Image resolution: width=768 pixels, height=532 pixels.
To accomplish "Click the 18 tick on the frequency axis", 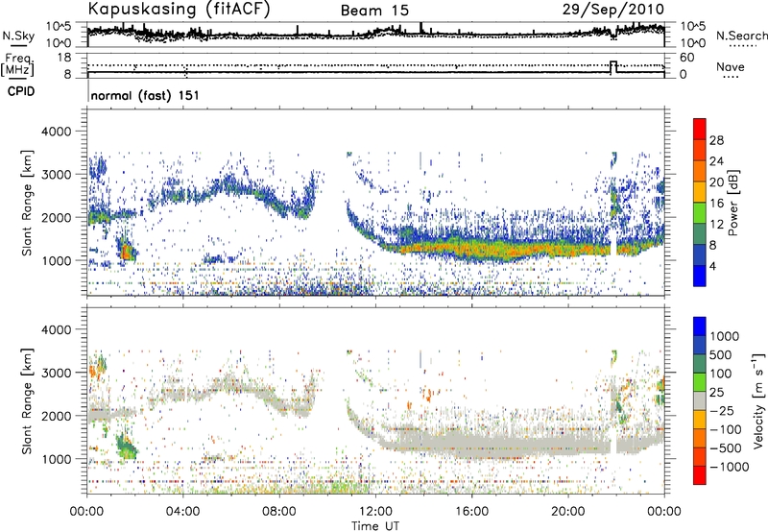I will [64, 58].
